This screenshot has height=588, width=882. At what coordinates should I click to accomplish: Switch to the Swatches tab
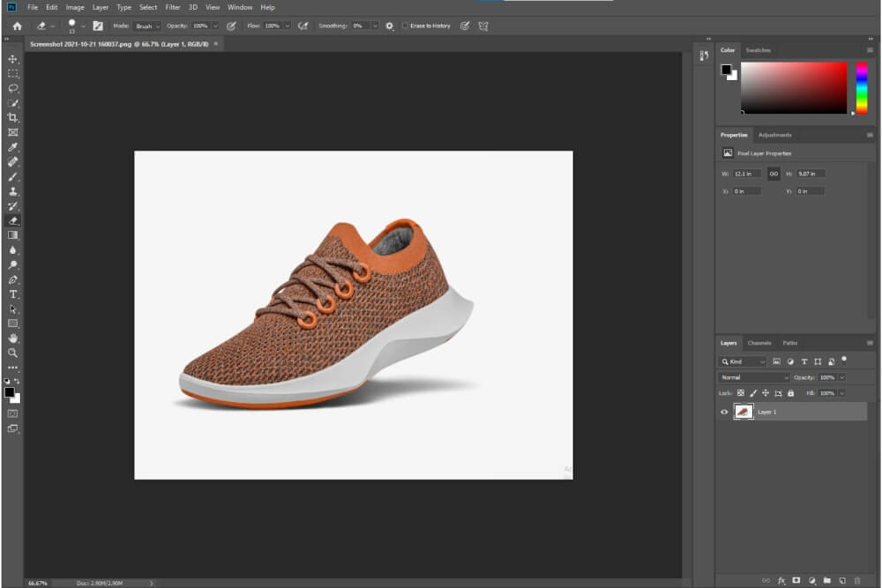(758, 50)
